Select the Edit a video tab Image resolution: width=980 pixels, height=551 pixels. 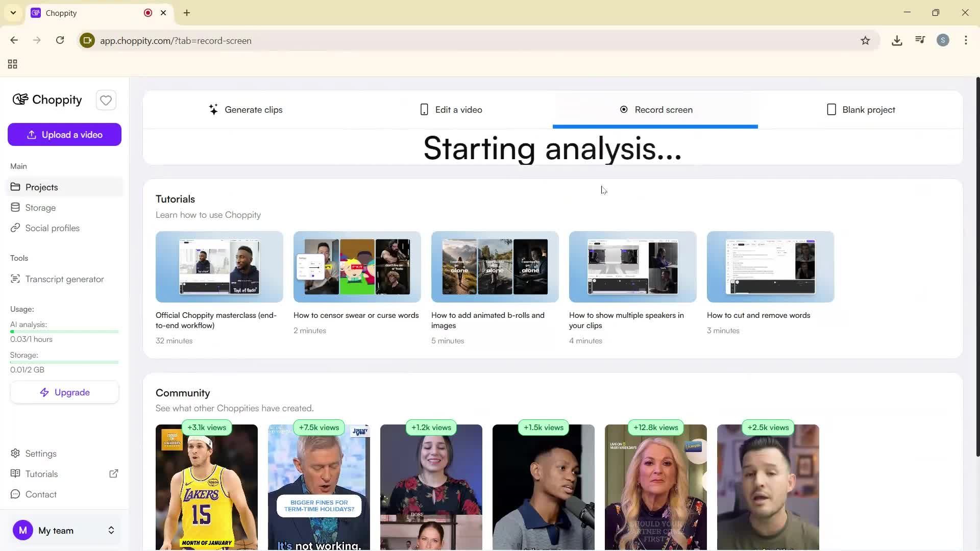451,109
